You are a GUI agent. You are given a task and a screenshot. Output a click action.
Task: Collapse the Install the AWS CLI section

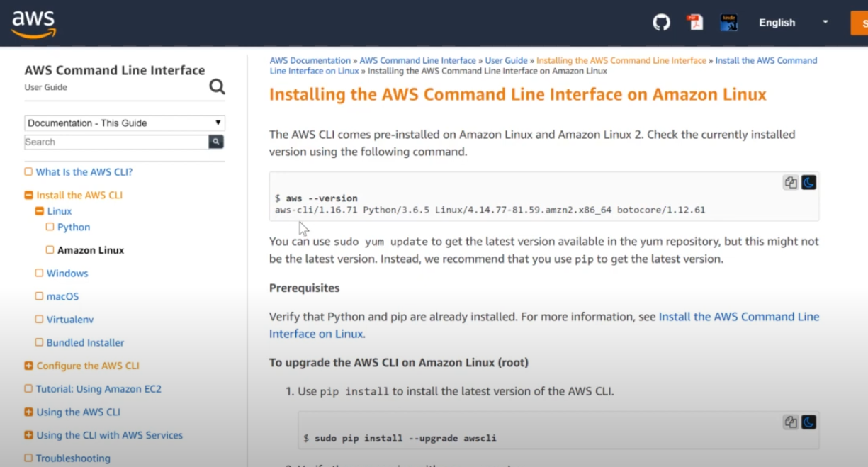click(28, 196)
